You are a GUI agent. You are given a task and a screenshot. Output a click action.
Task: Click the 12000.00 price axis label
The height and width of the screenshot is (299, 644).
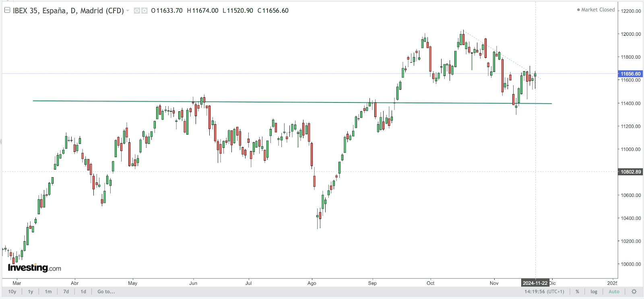(631, 34)
